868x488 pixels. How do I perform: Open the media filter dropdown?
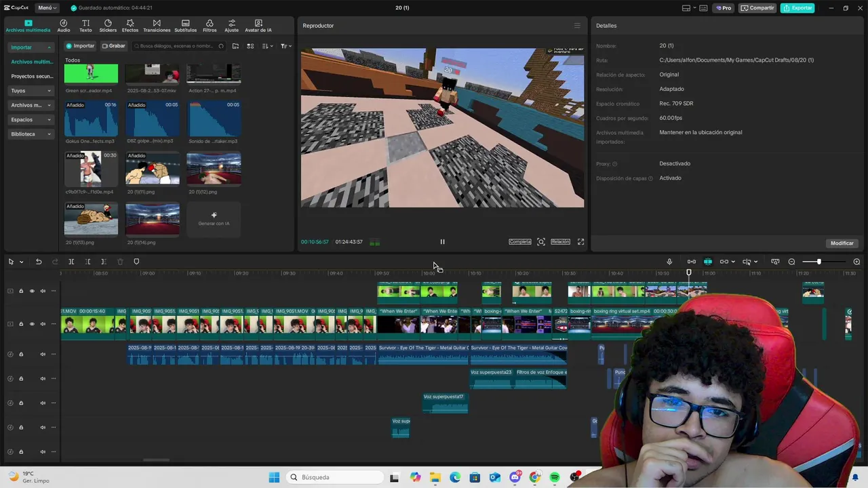[285, 46]
